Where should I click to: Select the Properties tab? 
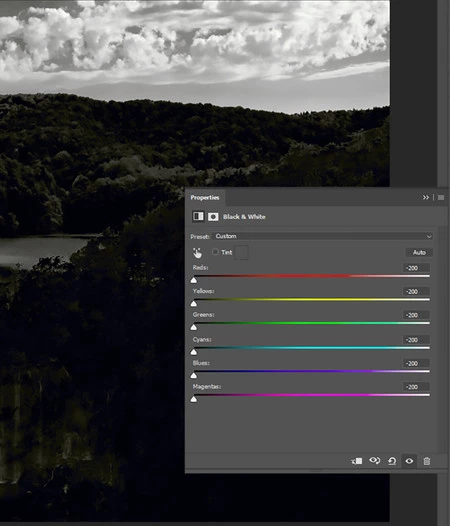point(205,198)
